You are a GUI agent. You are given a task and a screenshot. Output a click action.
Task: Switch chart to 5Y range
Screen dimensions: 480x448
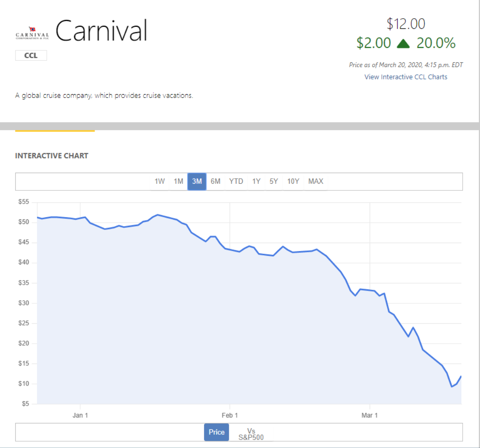[274, 182]
